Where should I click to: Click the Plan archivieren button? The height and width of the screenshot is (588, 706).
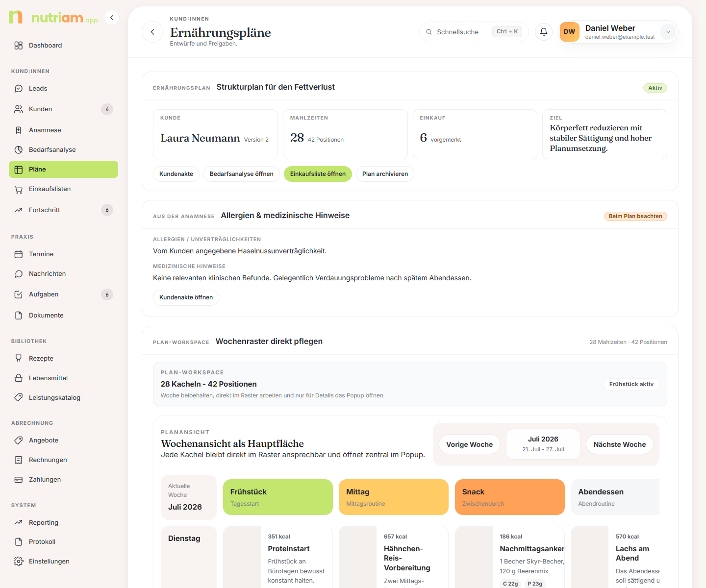(385, 174)
